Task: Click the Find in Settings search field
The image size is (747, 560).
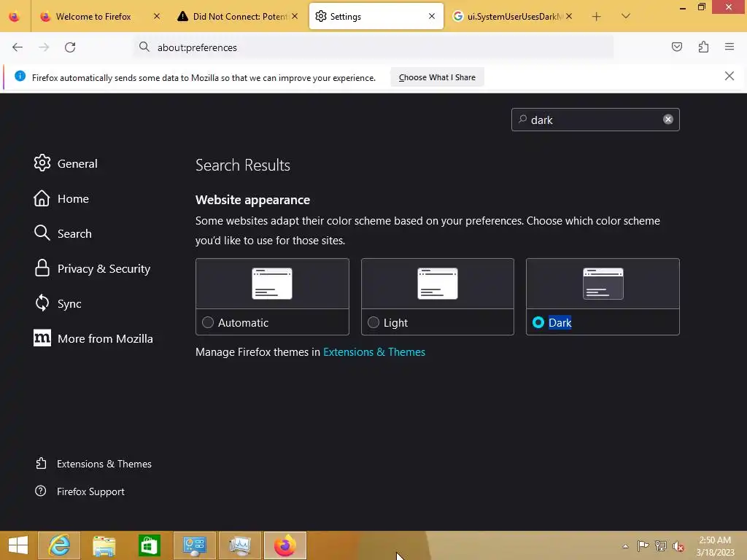Action: click(595, 120)
